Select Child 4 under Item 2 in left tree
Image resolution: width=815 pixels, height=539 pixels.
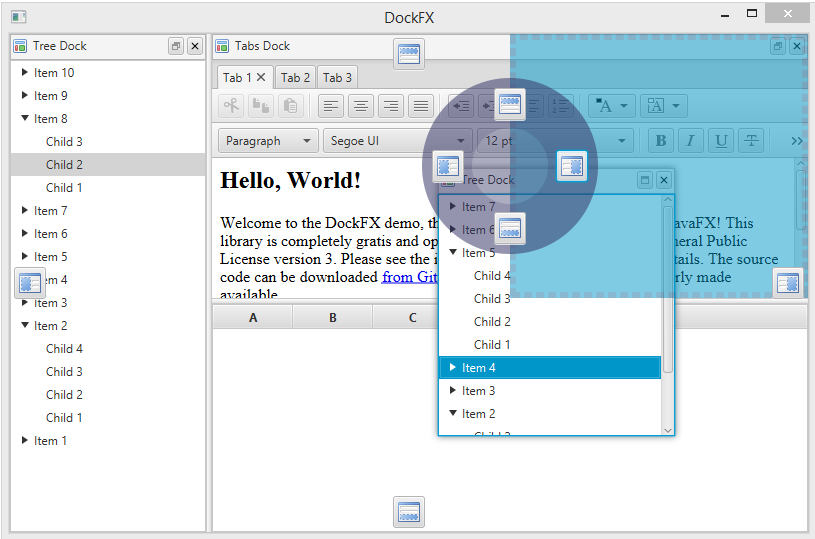(108, 349)
